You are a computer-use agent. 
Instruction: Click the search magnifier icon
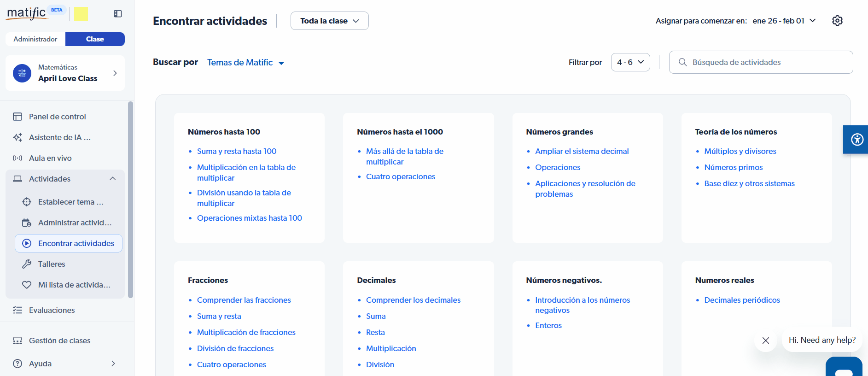(x=683, y=62)
